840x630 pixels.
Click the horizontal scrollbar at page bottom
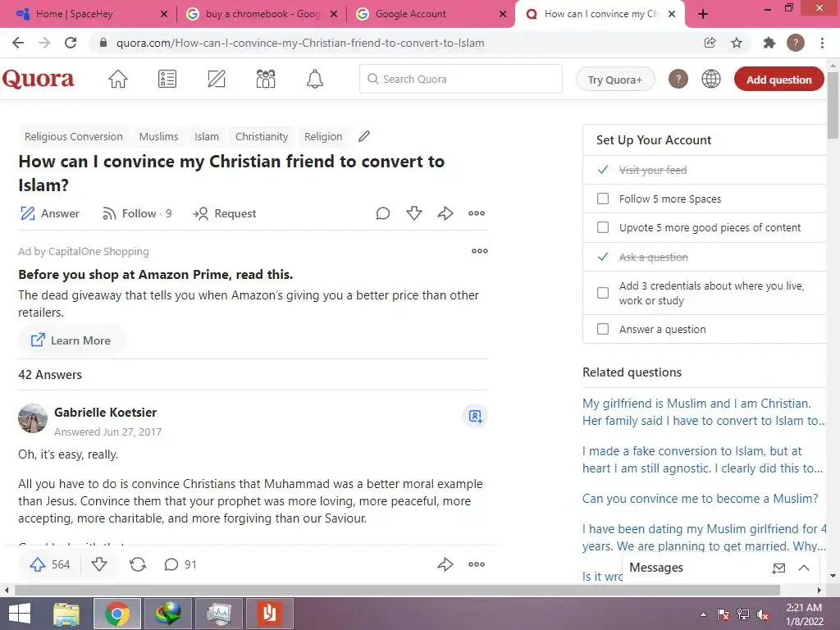(x=397, y=590)
